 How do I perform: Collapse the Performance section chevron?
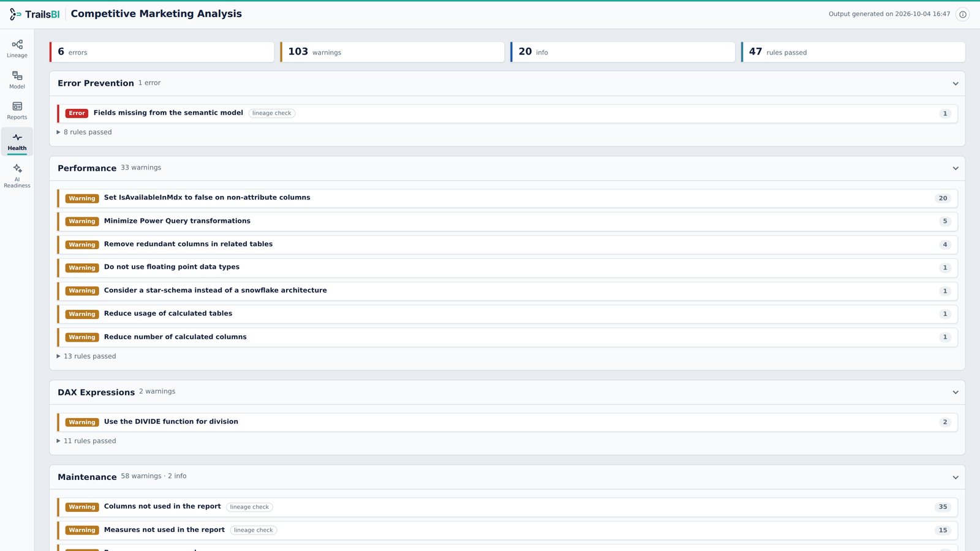956,168
